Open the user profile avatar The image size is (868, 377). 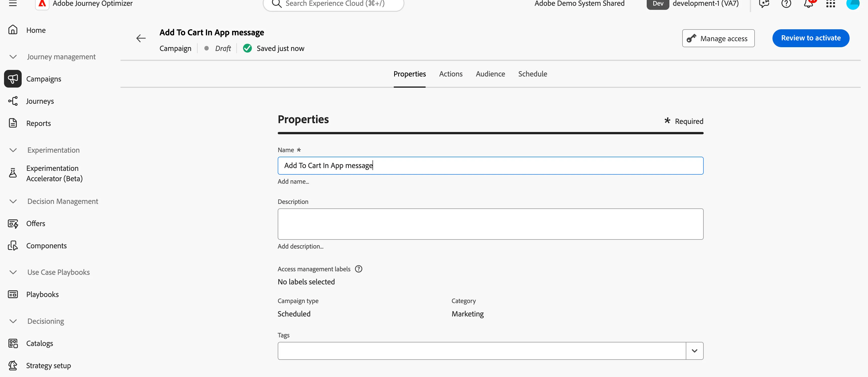pyautogui.click(x=853, y=4)
